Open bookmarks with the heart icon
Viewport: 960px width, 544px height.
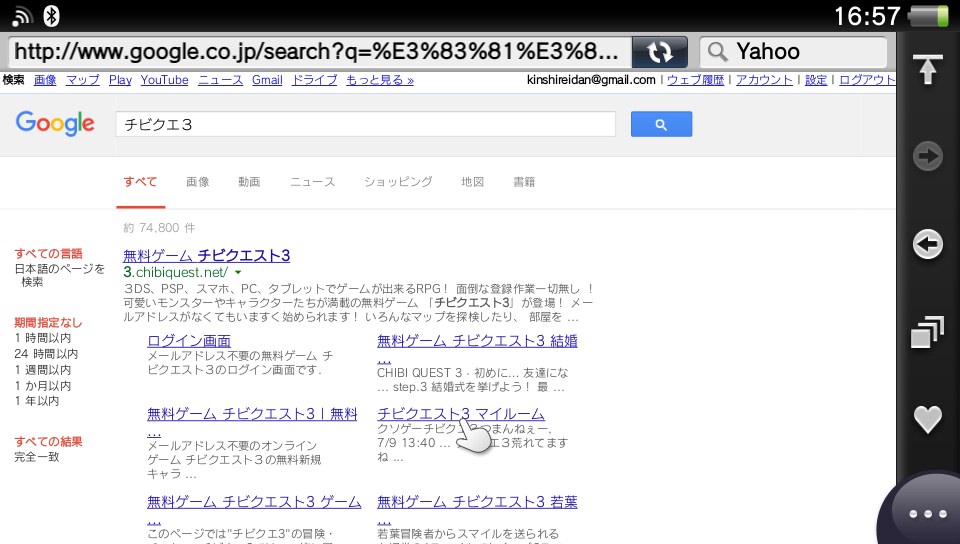(928, 419)
